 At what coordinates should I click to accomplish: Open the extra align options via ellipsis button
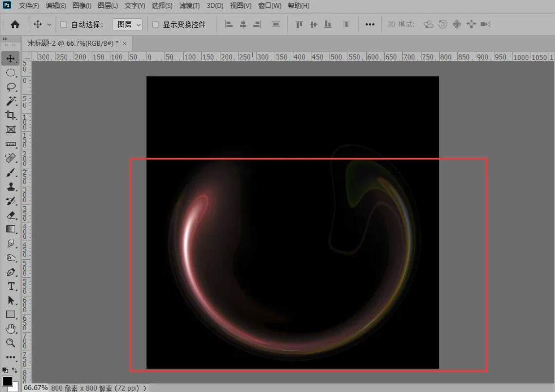[x=370, y=24]
